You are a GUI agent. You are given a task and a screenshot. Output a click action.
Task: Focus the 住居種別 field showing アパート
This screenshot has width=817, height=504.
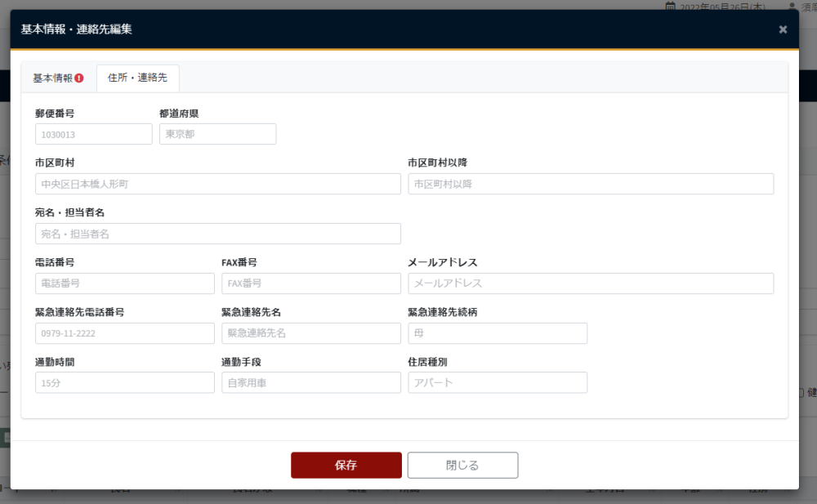pos(497,382)
